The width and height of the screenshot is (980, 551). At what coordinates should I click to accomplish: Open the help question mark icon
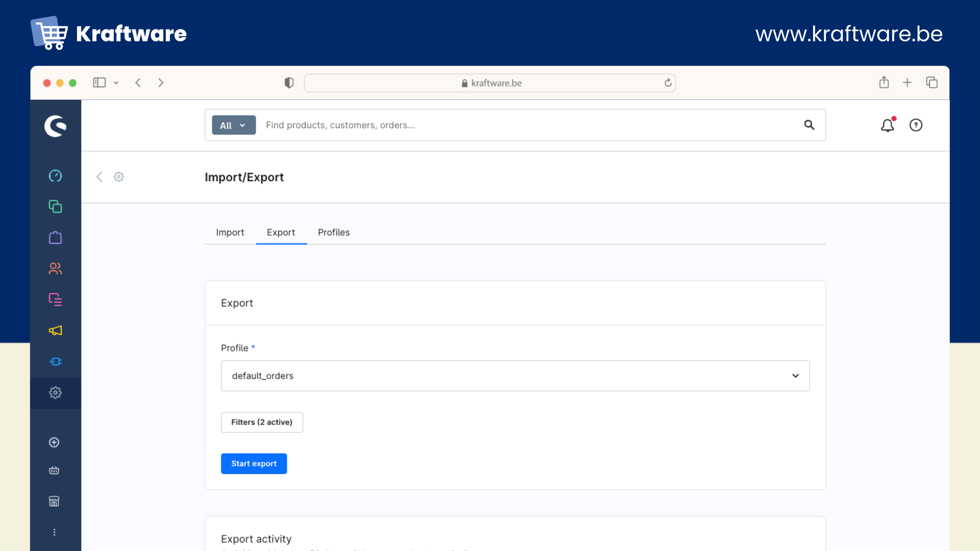(916, 125)
